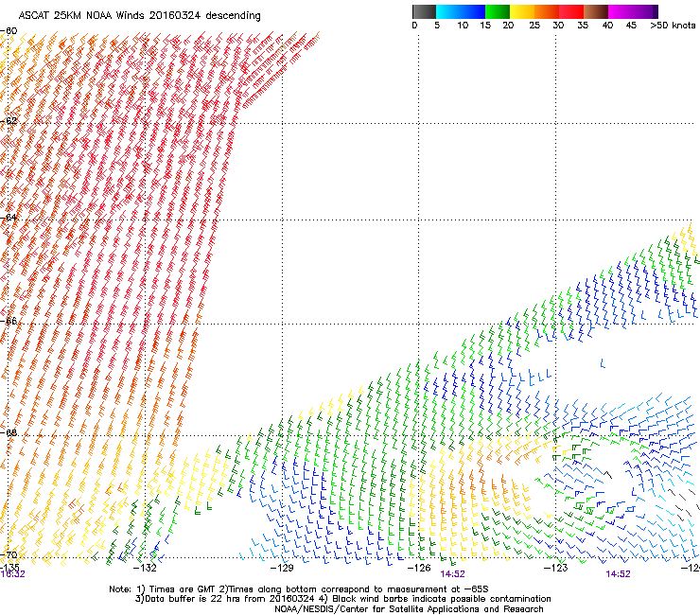This screenshot has height=615, width=700.
Task: Click the red 30-35 knots color segment
Action: tap(571, 11)
